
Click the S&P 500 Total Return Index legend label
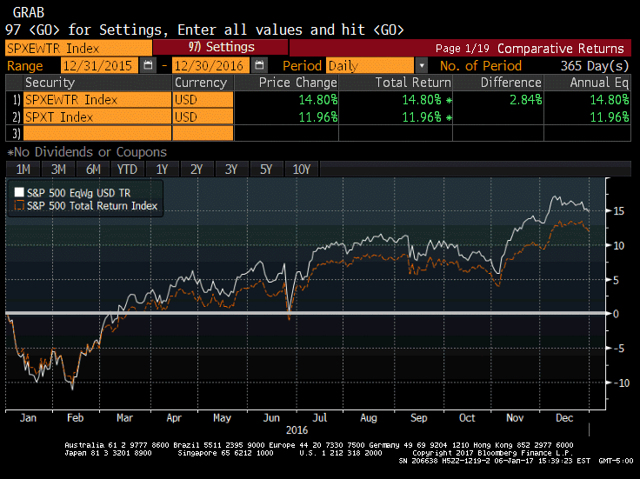click(x=92, y=206)
